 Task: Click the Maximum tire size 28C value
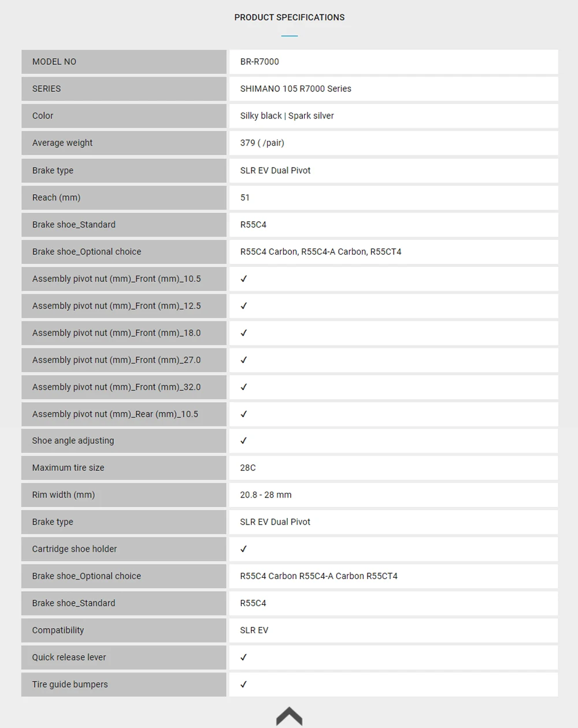coord(248,468)
